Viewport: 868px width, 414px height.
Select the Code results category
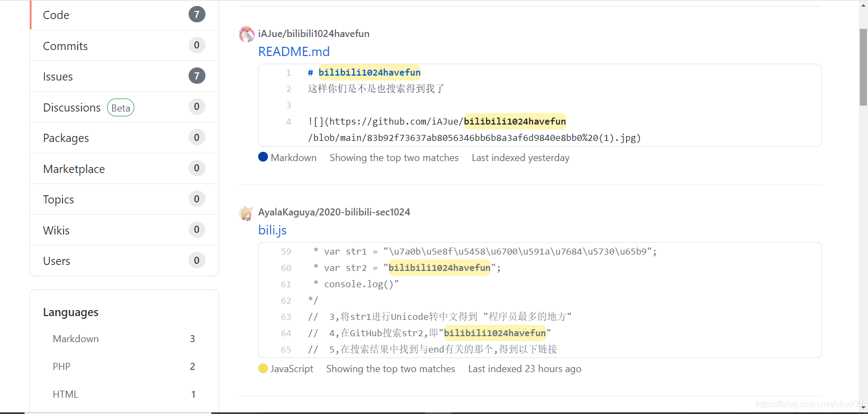point(124,15)
